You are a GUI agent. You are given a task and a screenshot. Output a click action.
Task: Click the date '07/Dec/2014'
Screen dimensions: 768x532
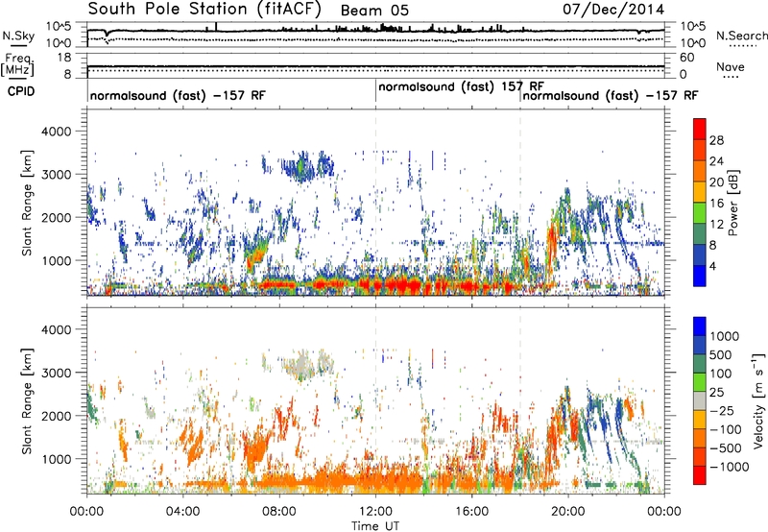(x=613, y=10)
